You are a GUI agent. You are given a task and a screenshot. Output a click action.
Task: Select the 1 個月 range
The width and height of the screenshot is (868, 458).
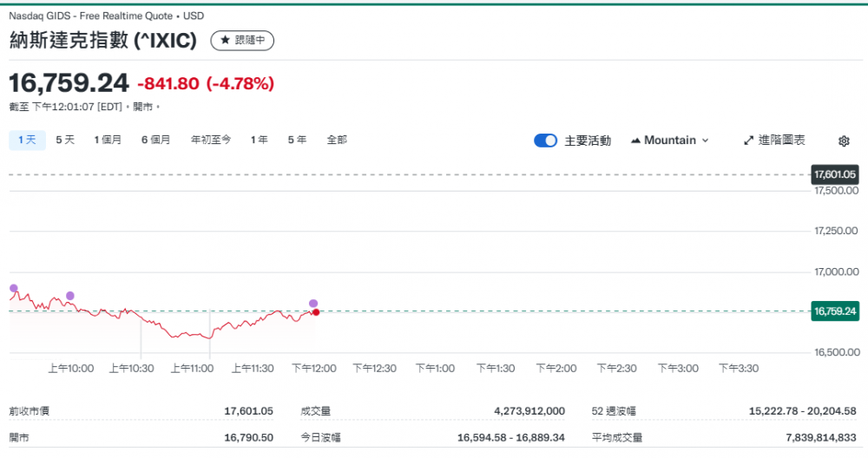pyautogui.click(x=108, y=140)
